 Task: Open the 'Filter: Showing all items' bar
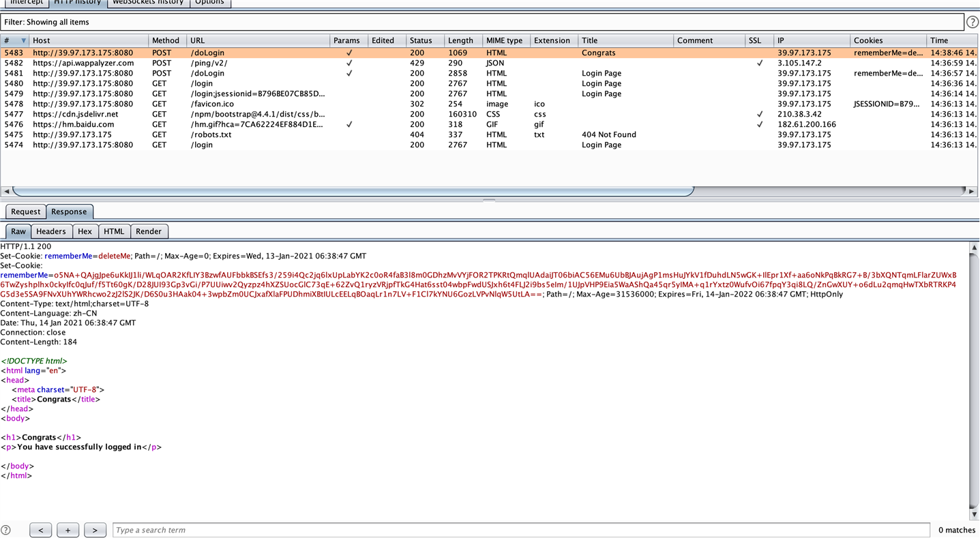(482, 23)
